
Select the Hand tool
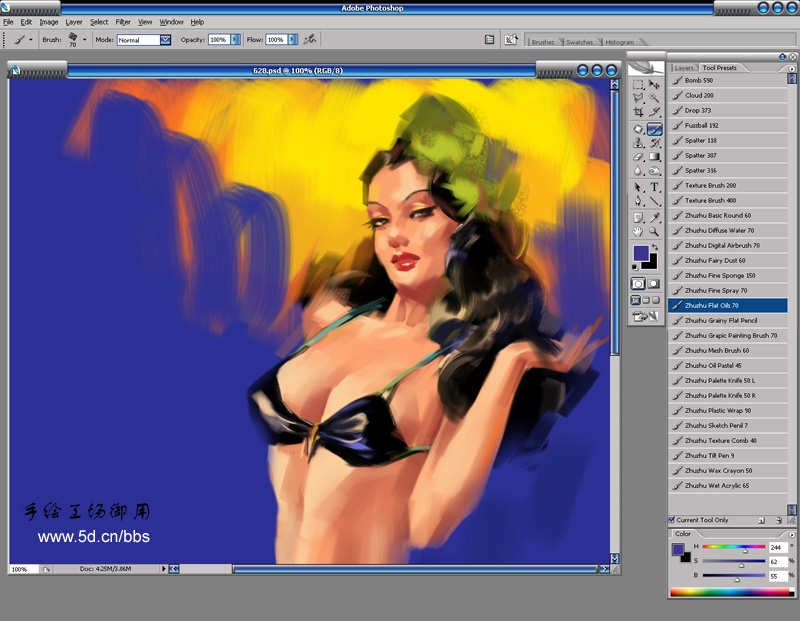[638, 232]
